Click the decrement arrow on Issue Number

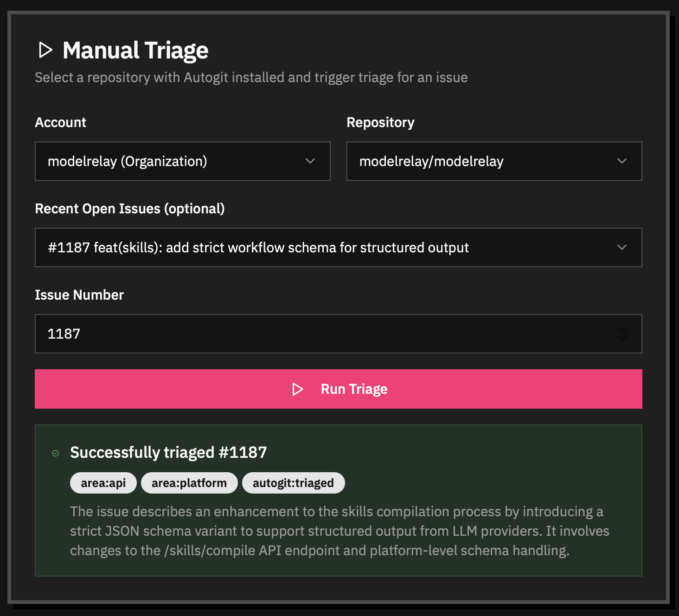tap(623, 337)
